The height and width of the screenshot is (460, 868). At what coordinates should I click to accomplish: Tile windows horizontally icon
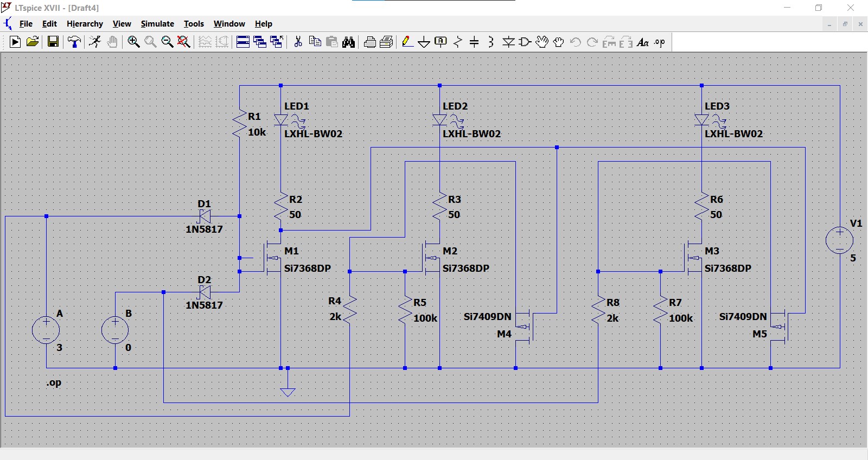point(243,42)
